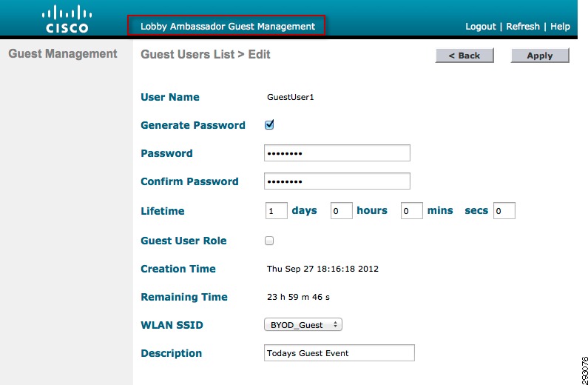Focus the Confirm Password field
This screenshot has height=385, width=588.
(x=337, y=181)
